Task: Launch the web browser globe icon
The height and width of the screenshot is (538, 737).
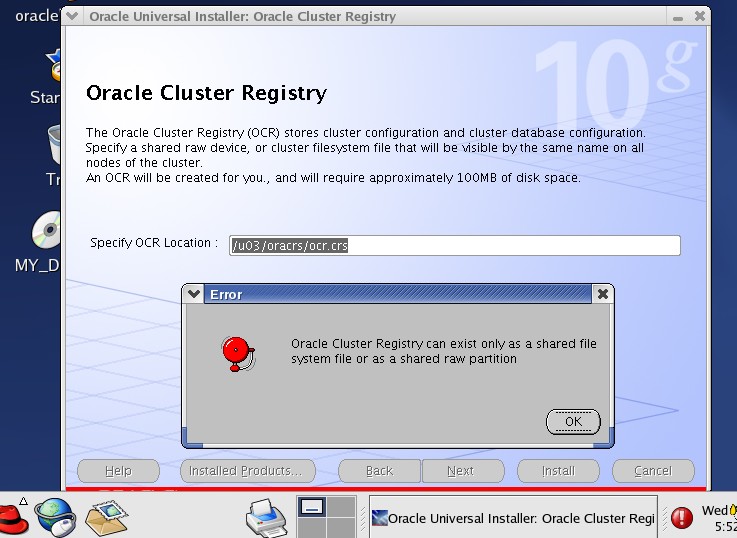Action: [55, 516]
